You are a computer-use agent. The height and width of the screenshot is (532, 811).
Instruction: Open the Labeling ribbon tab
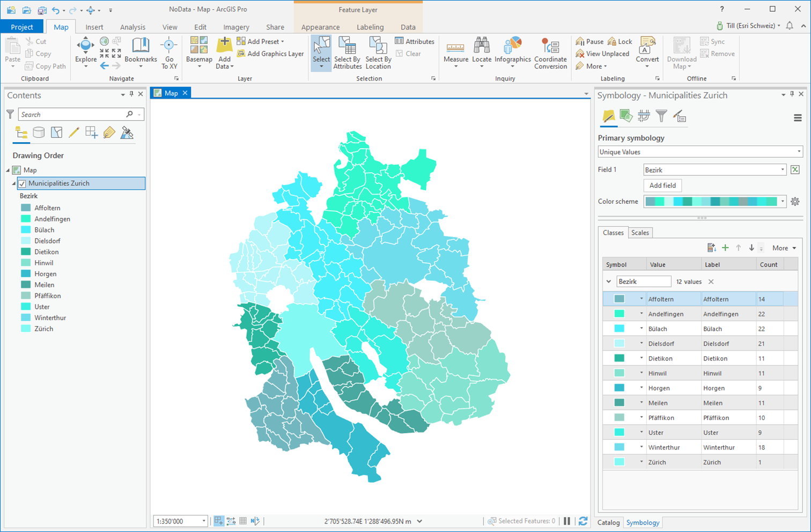(x=370, y=27)
